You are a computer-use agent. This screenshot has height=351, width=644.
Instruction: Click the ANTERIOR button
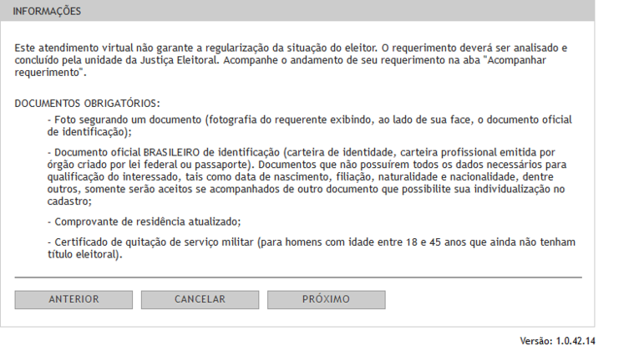[74, 300]
